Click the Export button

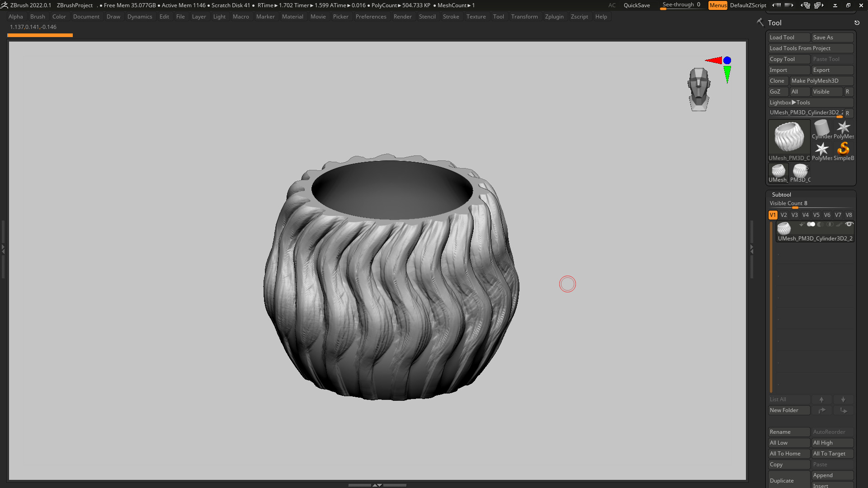[x=832, y=70]
